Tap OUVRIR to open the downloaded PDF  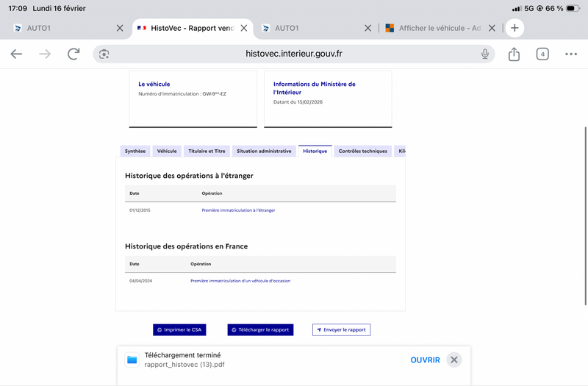click(x=425, y=360)
